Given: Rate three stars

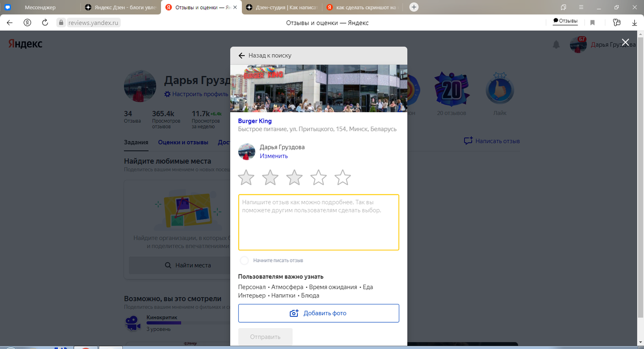Looking at the screenshot, I should [x=294, y=177].
